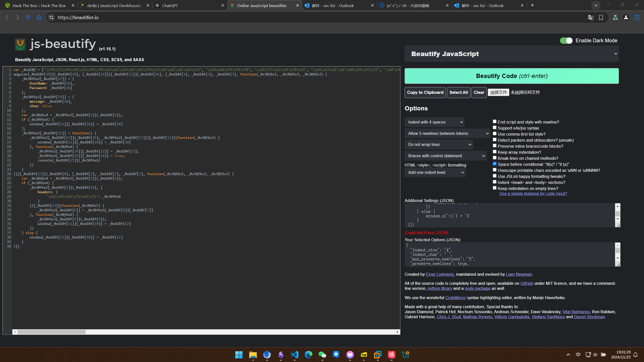Viewport: 644px width, 362px height.
Task: Click the browser reload icon
Action: (28, 17)
